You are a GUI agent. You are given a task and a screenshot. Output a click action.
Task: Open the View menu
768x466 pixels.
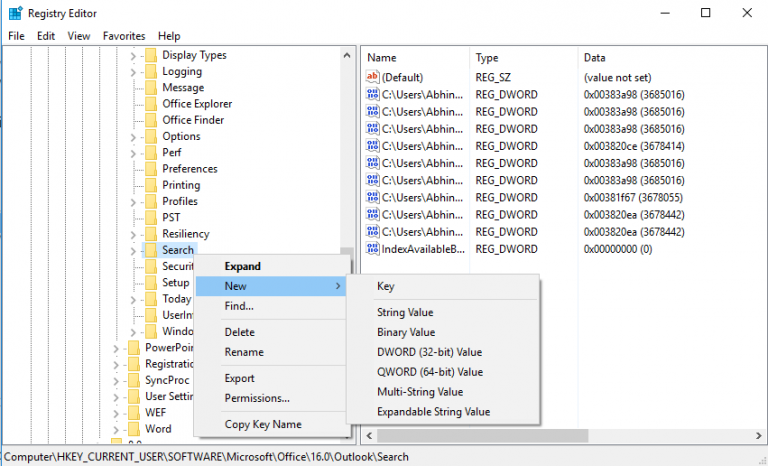point(79,36)
